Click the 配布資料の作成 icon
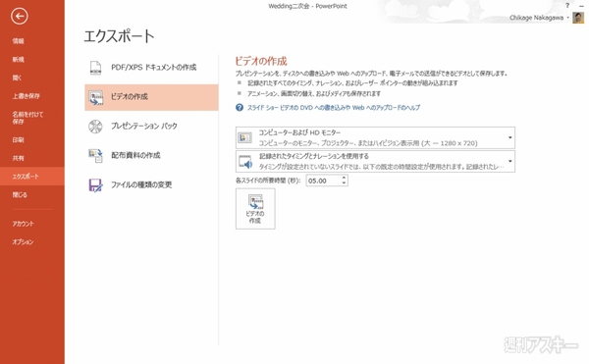The height and width of the screenshot is (364, 589). (95, 156)
